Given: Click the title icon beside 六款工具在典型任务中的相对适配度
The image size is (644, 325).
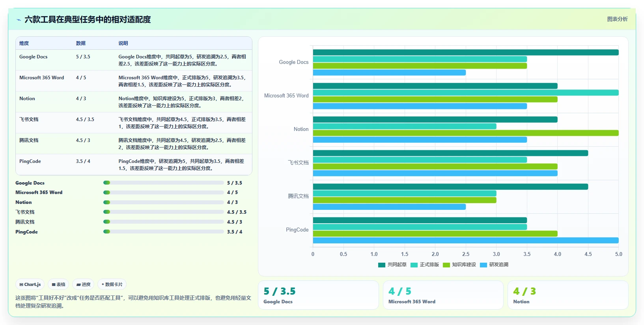Looking at the screenshot, I should tap(19, 20).
